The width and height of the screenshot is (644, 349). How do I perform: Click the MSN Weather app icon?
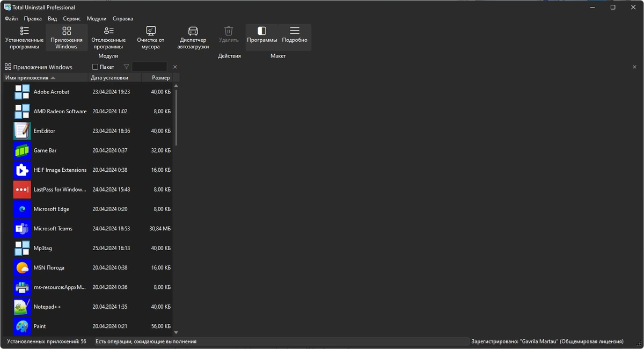[22, 267]
